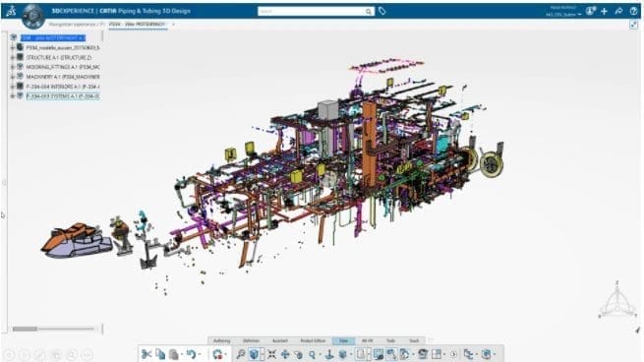Switch to the View toolbar tab
Viewport: 644px width, 362px height.
click(x=343, y=340)
